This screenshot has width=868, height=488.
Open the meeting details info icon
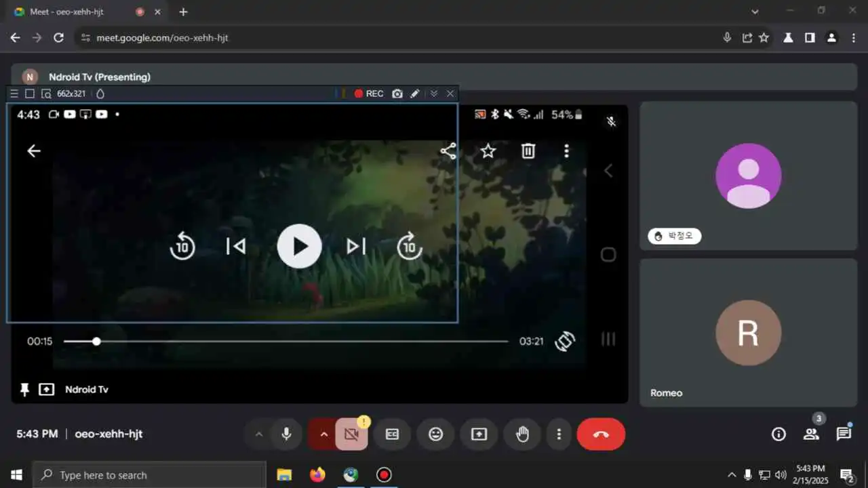tap(778, 434)
